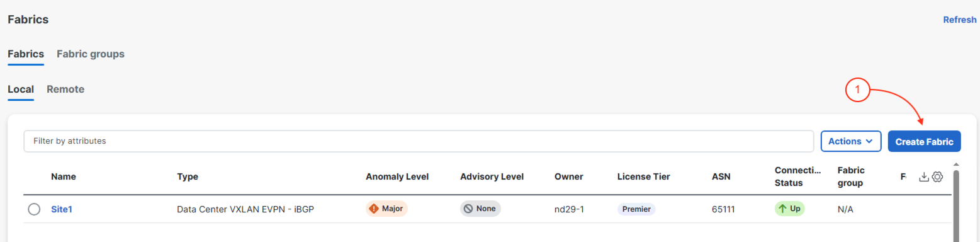Viewport: 980px width, 242px height.
Task: Click the Premier license tier badge
Action: [x=636, y=209]
